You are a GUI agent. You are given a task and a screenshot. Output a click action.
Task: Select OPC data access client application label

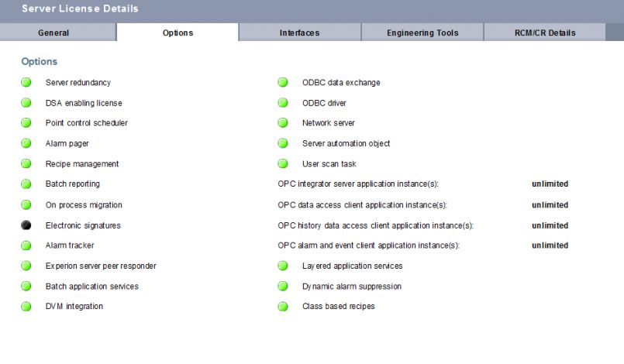363,204
